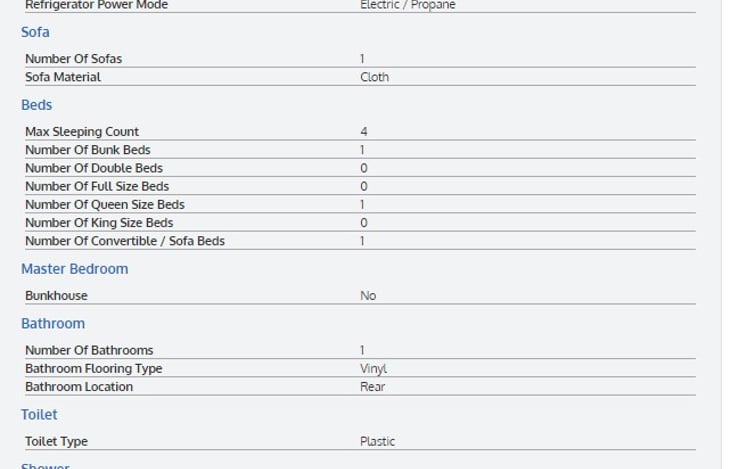
Task: Click the Number Of Double Beds label
Action: pos(94,168)
